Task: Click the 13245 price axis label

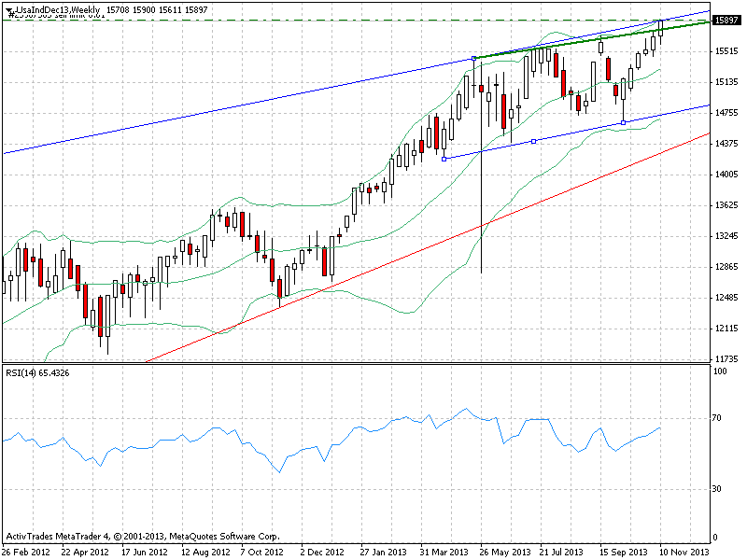Action: click(x=726, y=236)
